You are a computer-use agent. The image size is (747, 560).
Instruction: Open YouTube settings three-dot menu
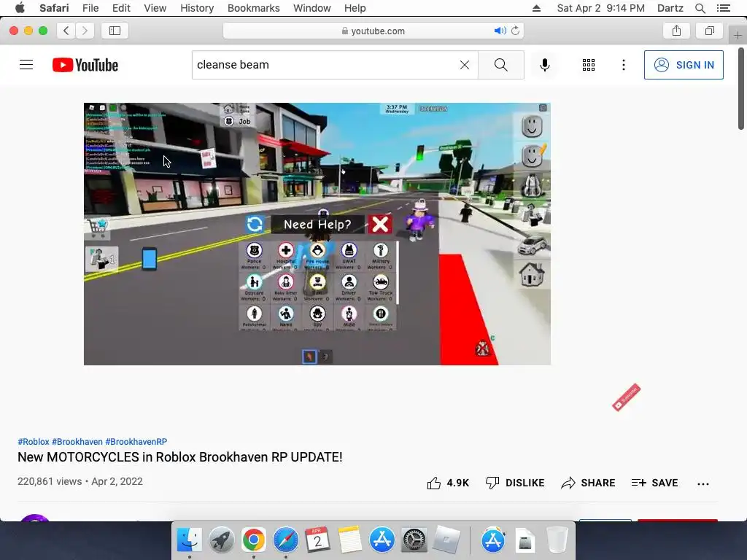click(x=623, y=65)
